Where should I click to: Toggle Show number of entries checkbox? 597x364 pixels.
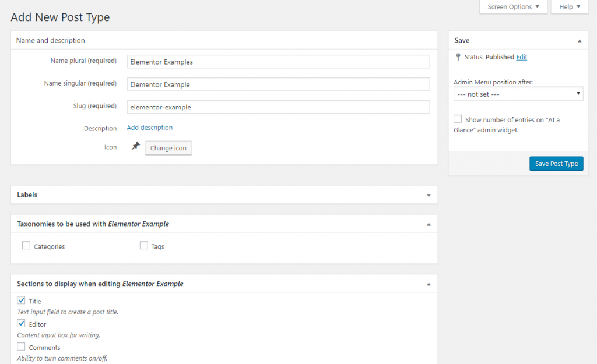pos(458,119)
